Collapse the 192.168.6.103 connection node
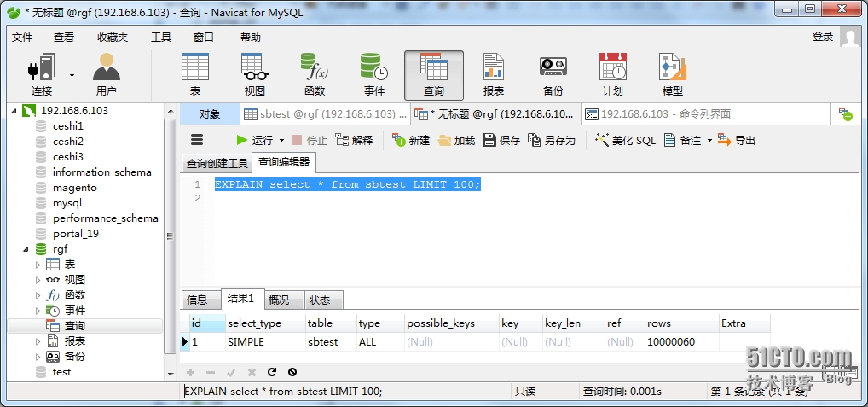 (14, 111)
